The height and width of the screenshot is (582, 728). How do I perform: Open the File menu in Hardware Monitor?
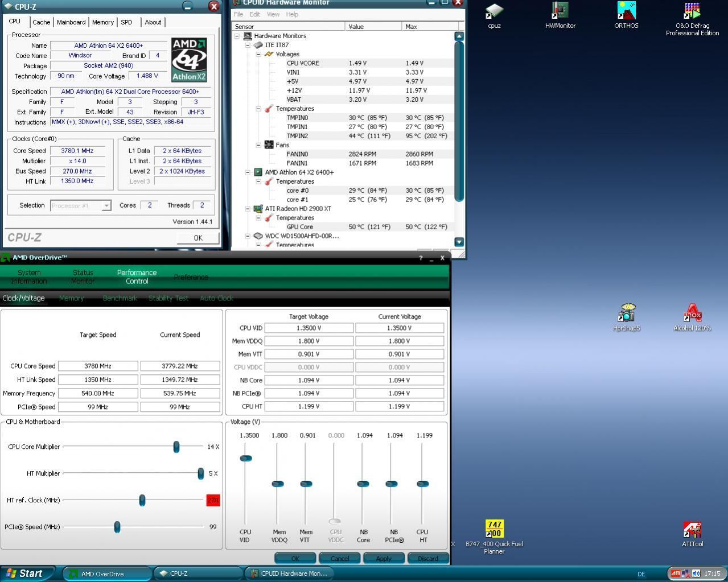point(238,14)
